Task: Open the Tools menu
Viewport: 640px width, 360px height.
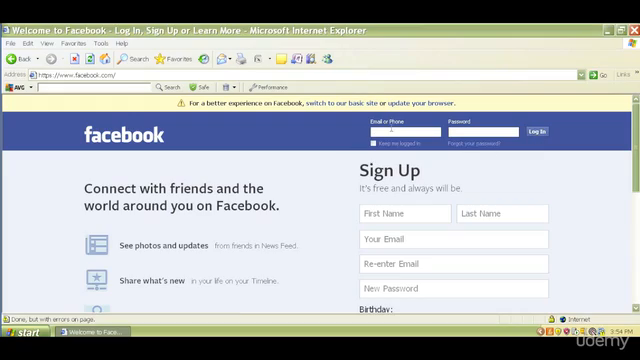Action: point(101,43)
